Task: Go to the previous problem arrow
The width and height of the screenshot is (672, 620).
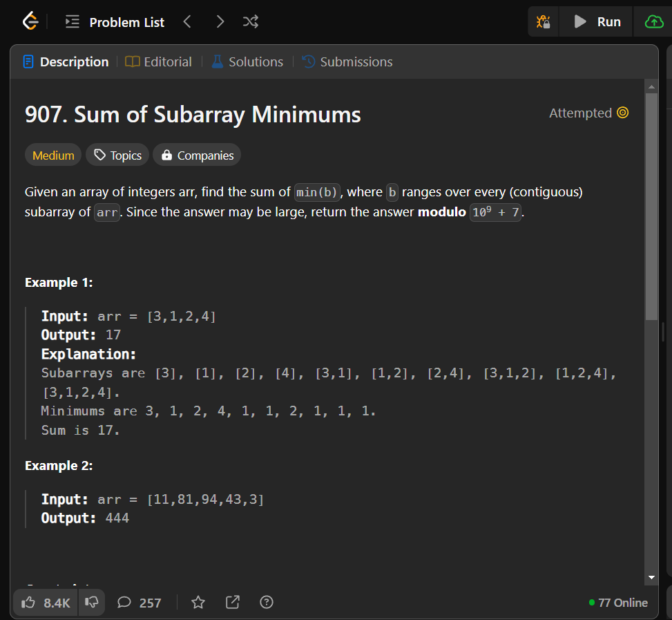Action: tap(187, 21)
